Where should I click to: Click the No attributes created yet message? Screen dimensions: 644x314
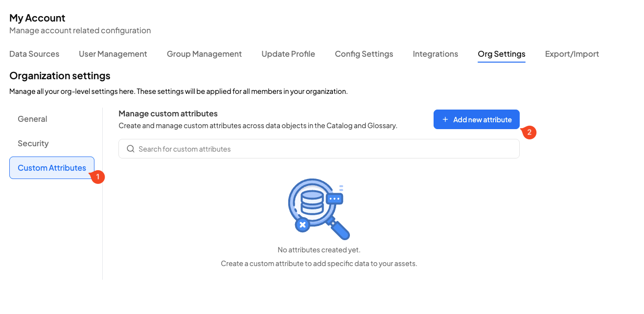319,250
